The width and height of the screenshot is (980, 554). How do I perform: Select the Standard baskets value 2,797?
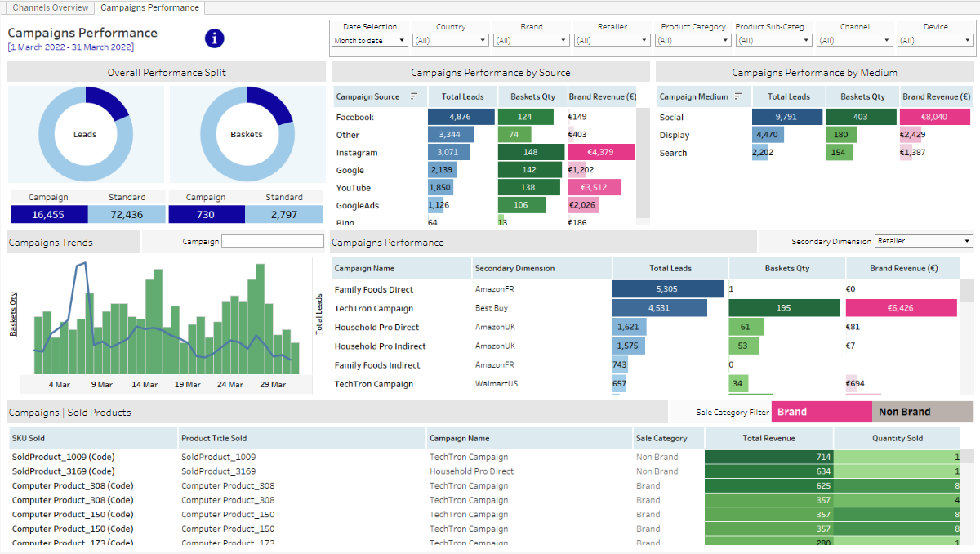point(284,214)
